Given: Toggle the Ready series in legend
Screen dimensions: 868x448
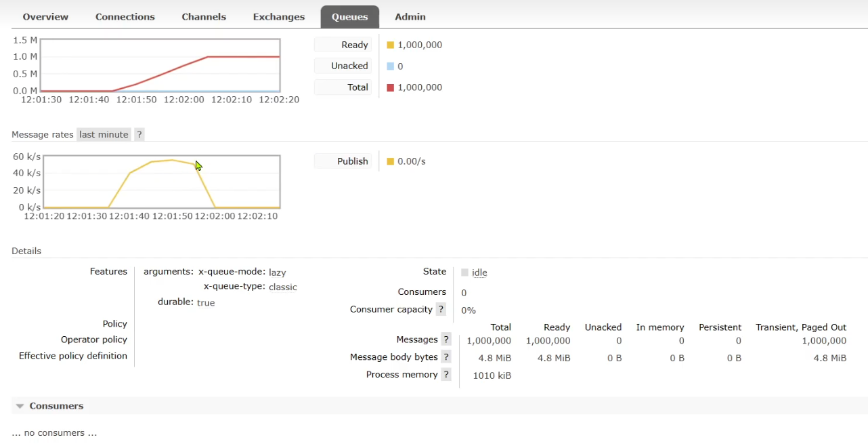Looking at the screenshot, I should (x=343, y=45).
